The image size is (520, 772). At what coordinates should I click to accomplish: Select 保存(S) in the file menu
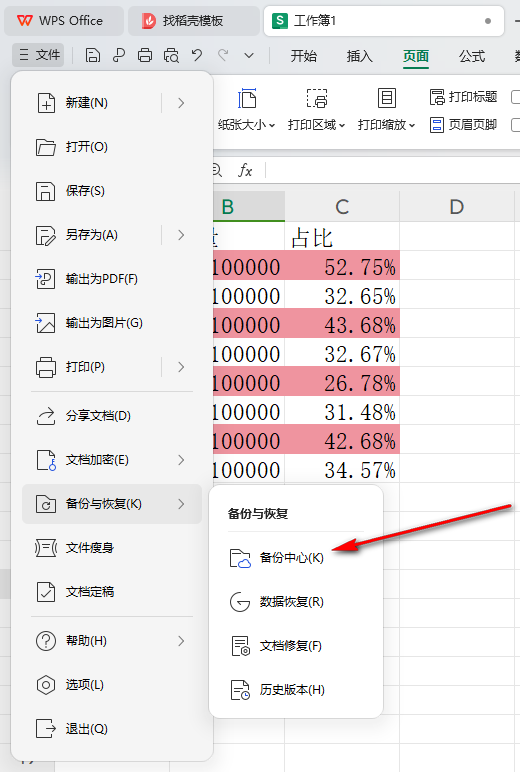(112, 191)
